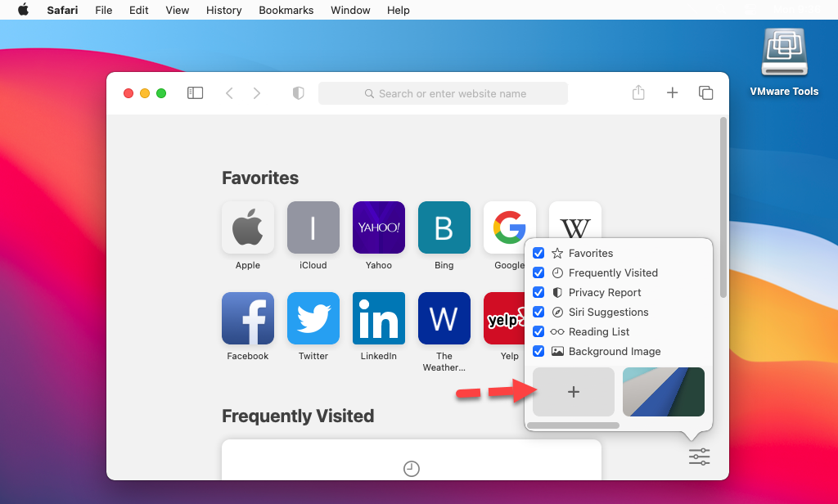Image resolution: width=838 pixels, height=504 pixels.
Task: Show tab overview icon
Action: (705, 93)
